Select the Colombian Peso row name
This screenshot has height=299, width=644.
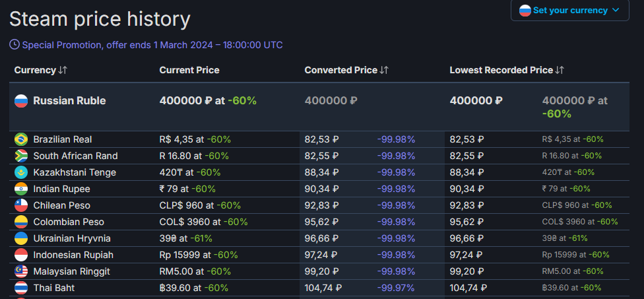pos(69,222)
